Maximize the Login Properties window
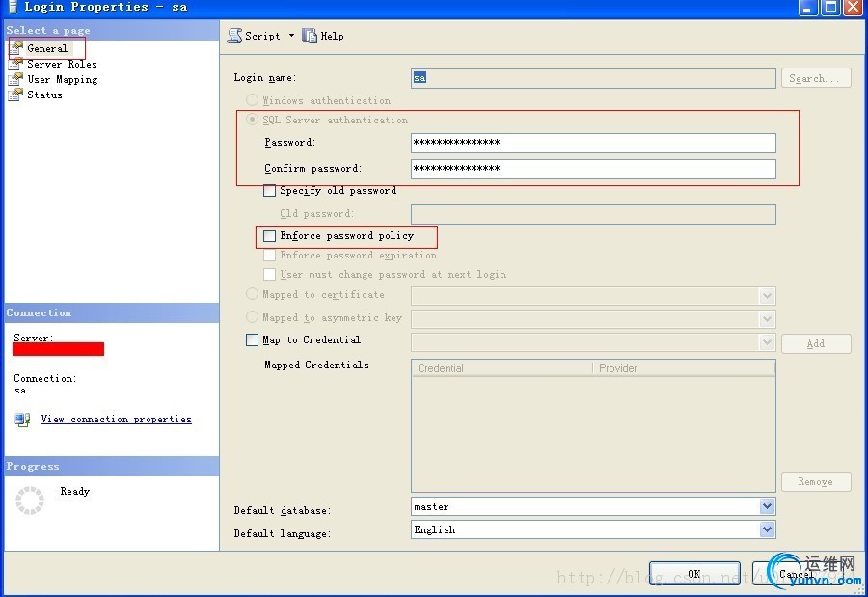The image size is (868, 597). pyautogui.click(x=831, y=7)
